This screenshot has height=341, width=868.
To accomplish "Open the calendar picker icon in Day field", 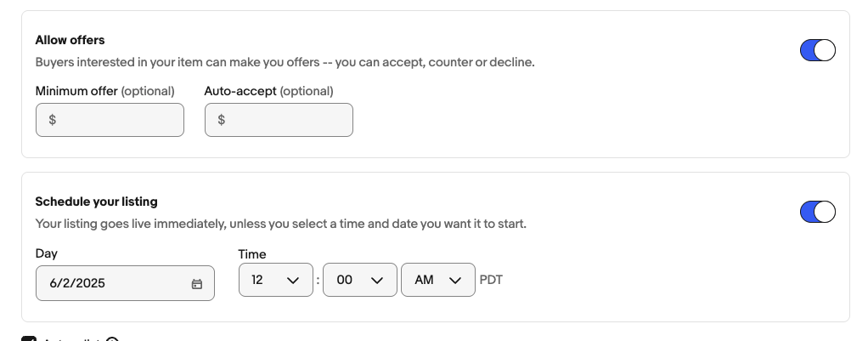I will 197,284.
